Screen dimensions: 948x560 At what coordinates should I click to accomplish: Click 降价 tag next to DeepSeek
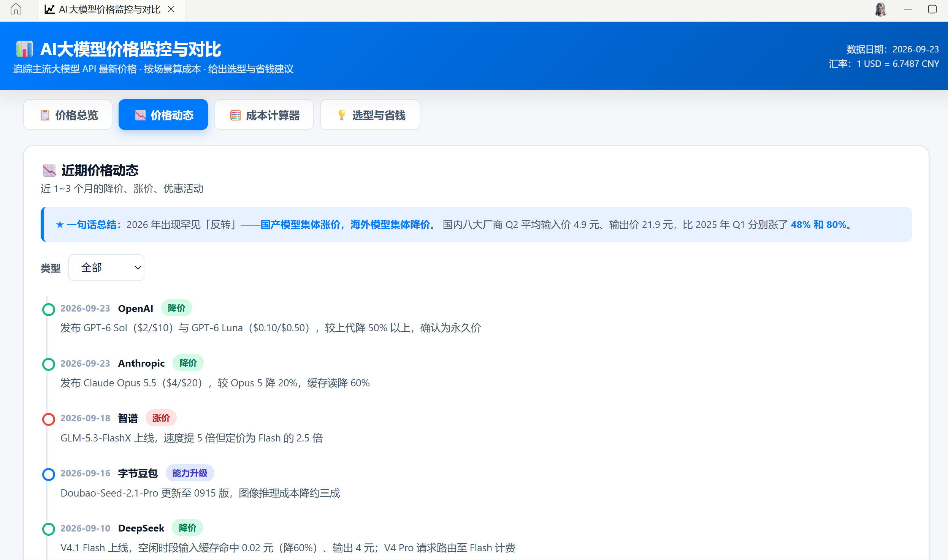pyautogui.click(x=187, y=528)
